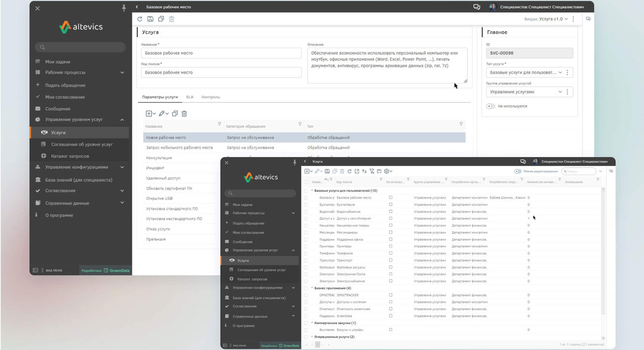Collapse the Бизнес приложения (4) group
This screenshot has width=644, height=350.
312,288
